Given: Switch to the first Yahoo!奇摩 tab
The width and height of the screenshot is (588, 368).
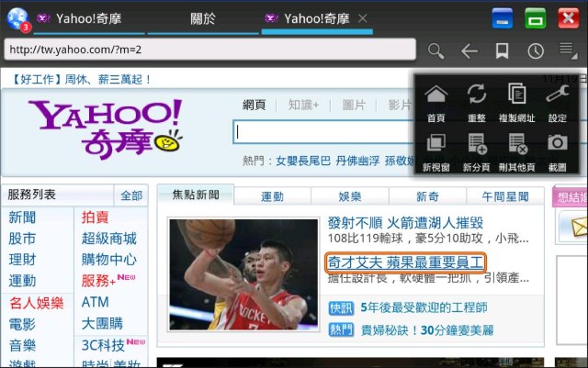Looking at the screenshot, I should (89, 18).
